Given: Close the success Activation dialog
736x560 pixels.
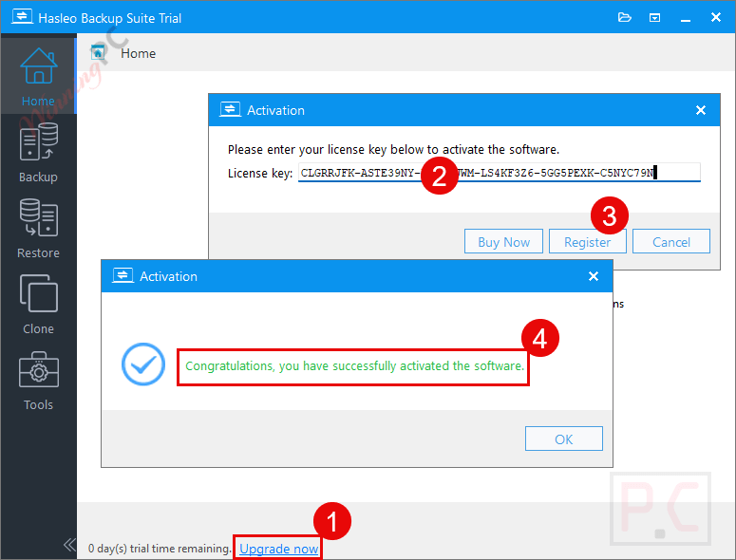Looking at the screenshot, I should coord(594,276).
